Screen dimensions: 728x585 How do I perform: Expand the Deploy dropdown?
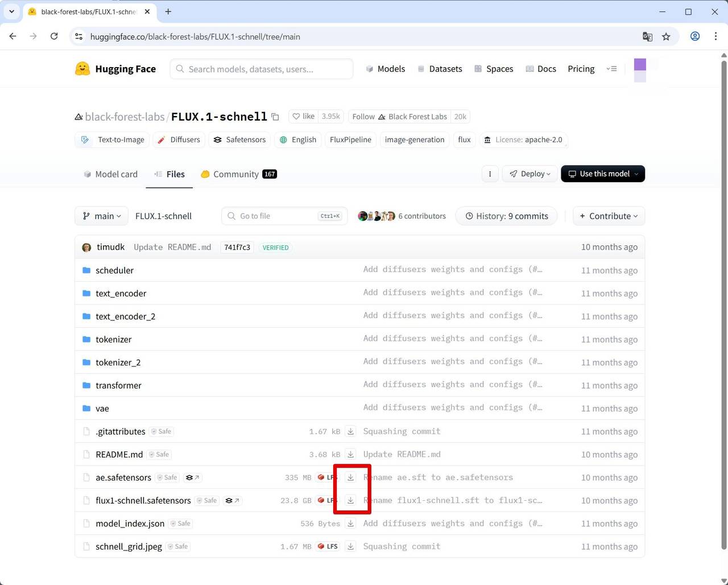coord(530,174)
